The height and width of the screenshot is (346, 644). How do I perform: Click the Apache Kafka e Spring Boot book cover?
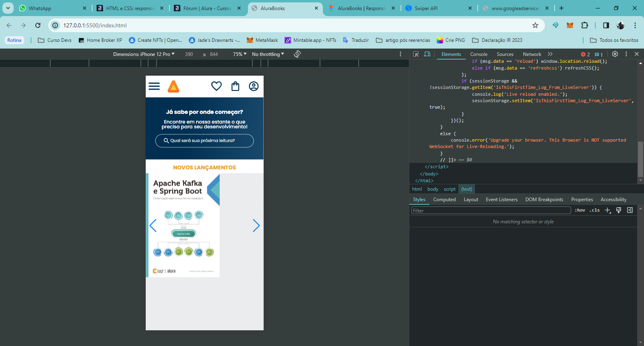pos(183,225)
